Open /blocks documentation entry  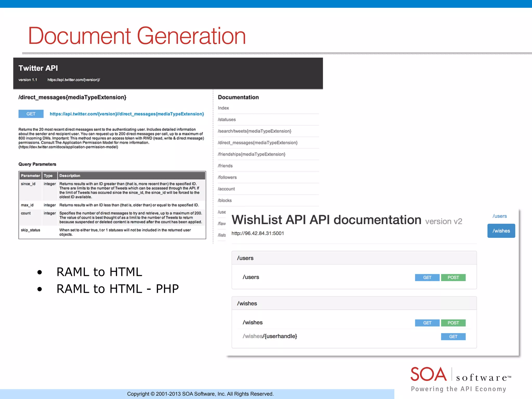coord(225,200)
